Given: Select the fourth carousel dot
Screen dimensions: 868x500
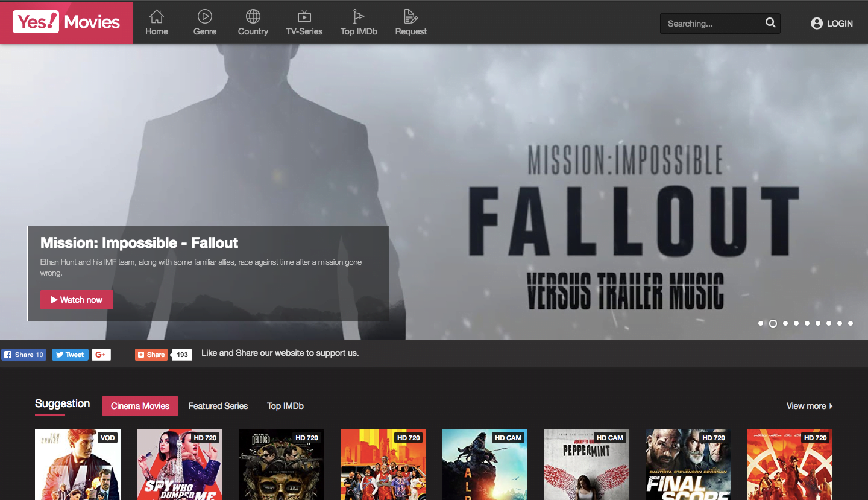Looking at the screenshot, I should click(x=796, y=323).
